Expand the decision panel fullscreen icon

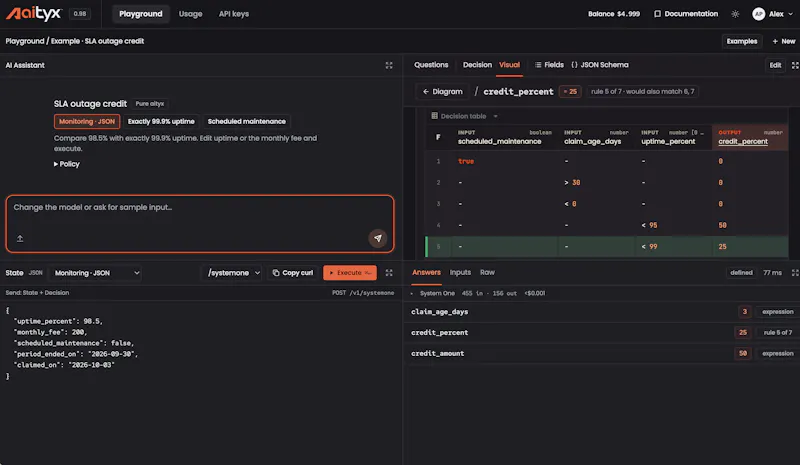click(x=794, y=65)
